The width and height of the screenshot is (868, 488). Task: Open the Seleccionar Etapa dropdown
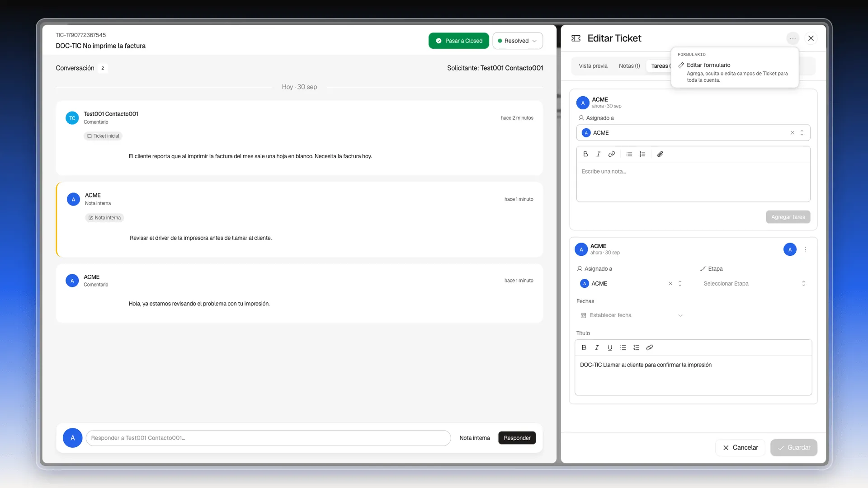pyautogui.click(x=754, y=284)
